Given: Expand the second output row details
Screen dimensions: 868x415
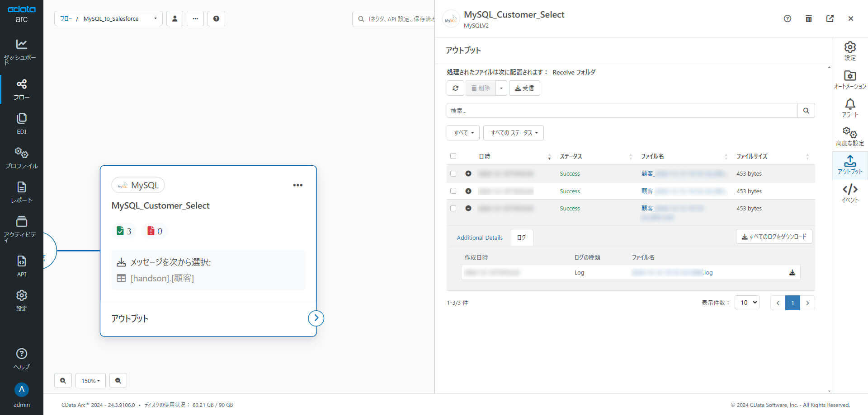Looking at the screenshot, I should pyautogui.click(x=468, y=191).
